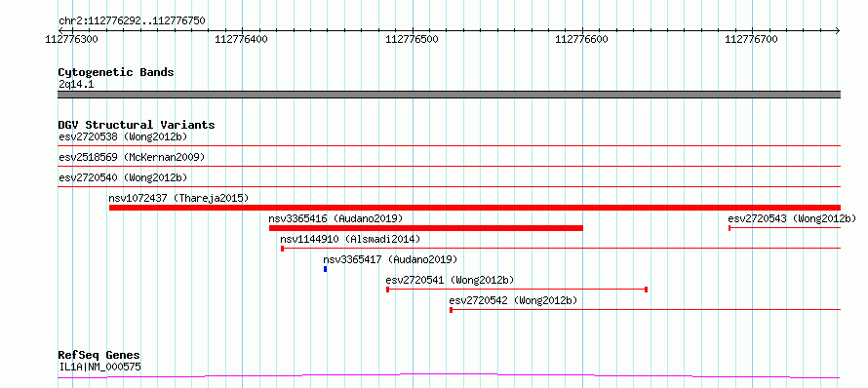
Task: Click the ruler tick at 112776600
Action: (x=582, y=31)
